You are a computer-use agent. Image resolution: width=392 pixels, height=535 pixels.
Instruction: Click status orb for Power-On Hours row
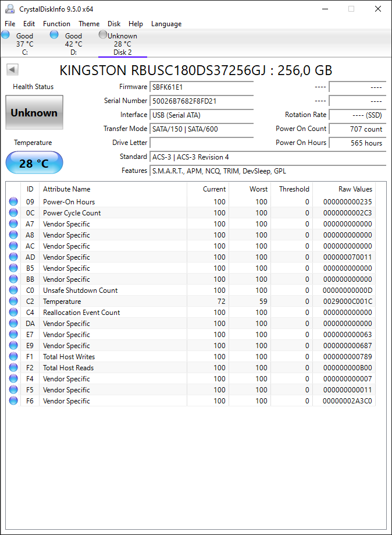(13, 201)
